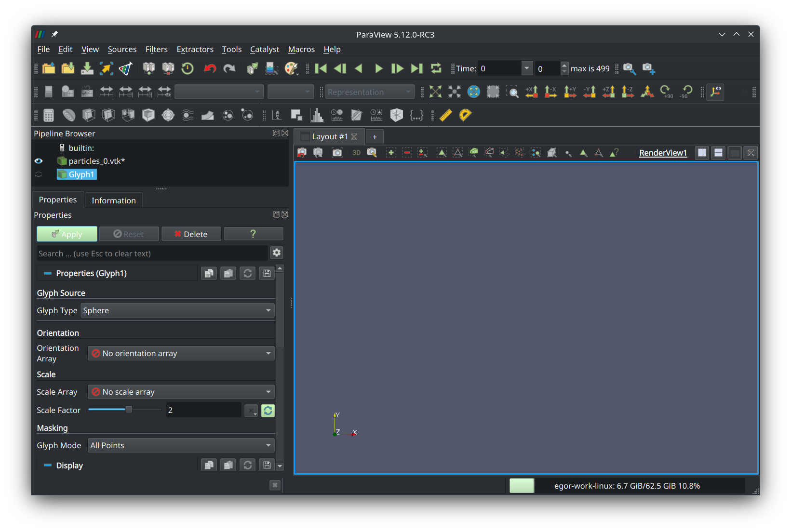
Task: Open histogram filter icon
Action: click(317, 115)
